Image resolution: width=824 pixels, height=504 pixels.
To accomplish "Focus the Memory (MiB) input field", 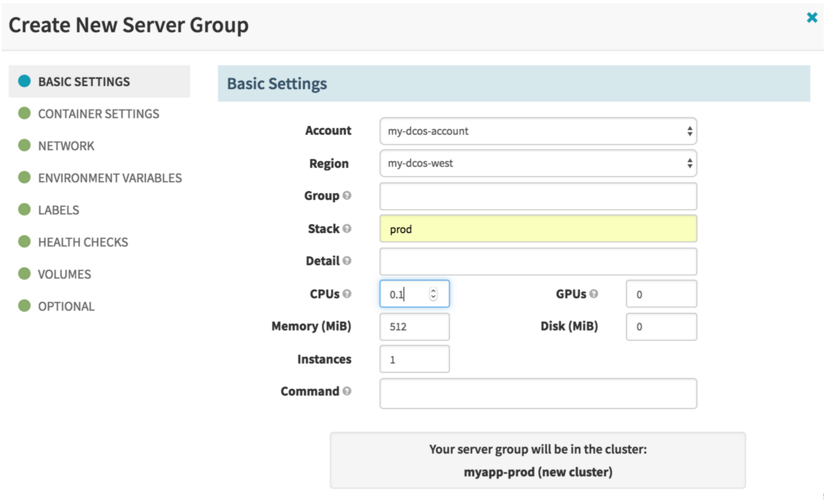I will pos(414,327).
